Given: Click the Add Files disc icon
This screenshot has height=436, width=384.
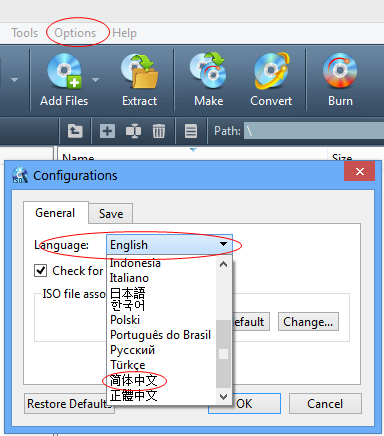Looking at the screenshot, I should click(x=64, y=71).
